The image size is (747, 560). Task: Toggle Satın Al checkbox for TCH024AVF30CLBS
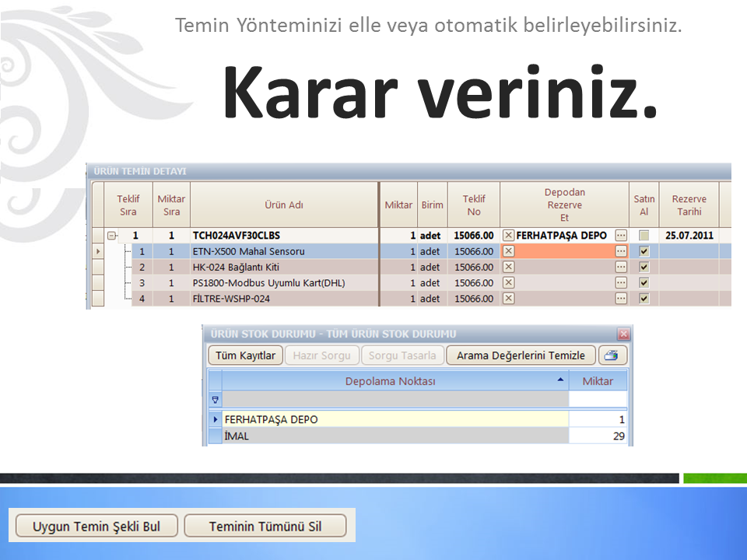(x=644, y=236)
